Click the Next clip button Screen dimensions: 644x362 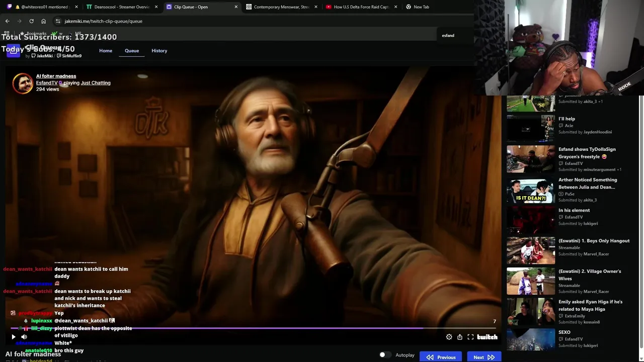484,357
